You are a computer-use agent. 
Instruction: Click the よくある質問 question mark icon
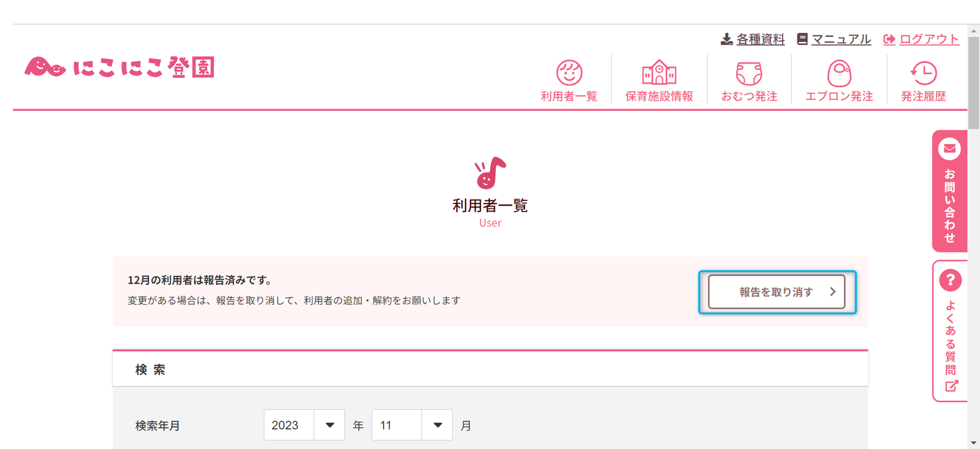(x=950, y=280)
